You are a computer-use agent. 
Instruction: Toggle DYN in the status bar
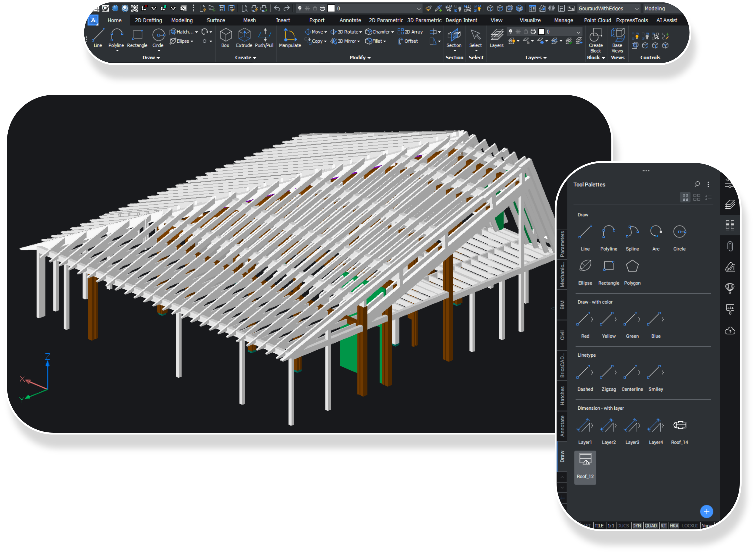(637, 526)
